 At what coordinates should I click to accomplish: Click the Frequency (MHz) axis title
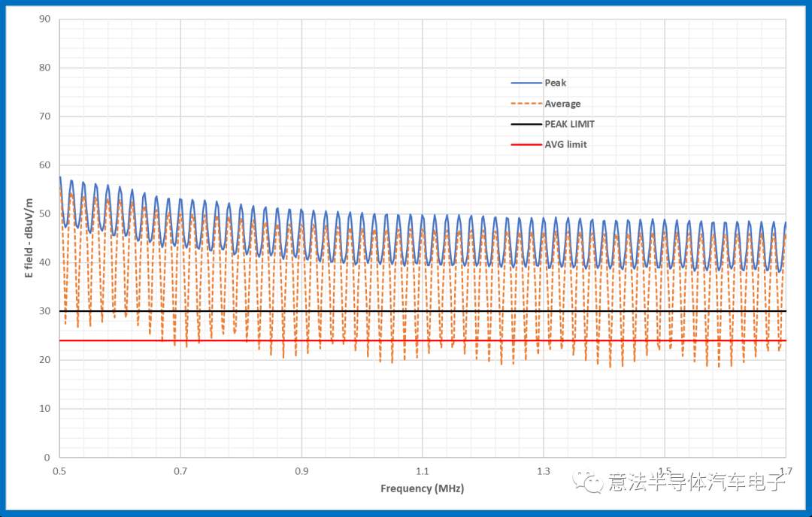tap(422, 488)
